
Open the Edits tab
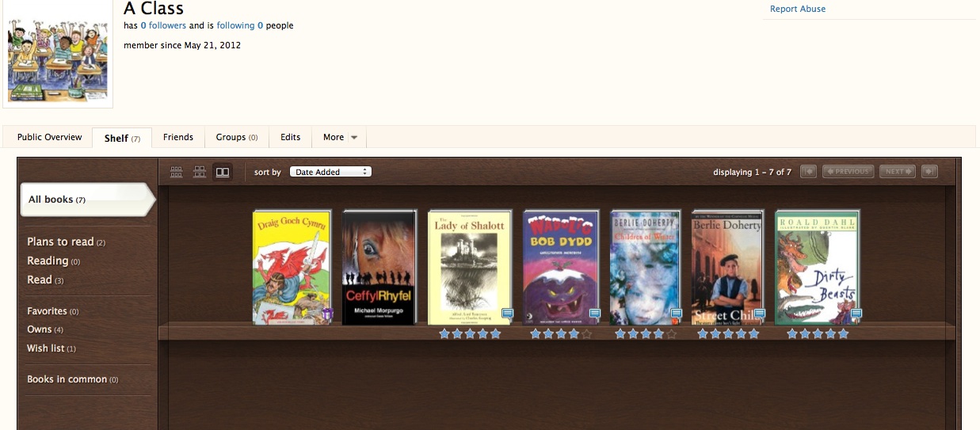point(291,137)
